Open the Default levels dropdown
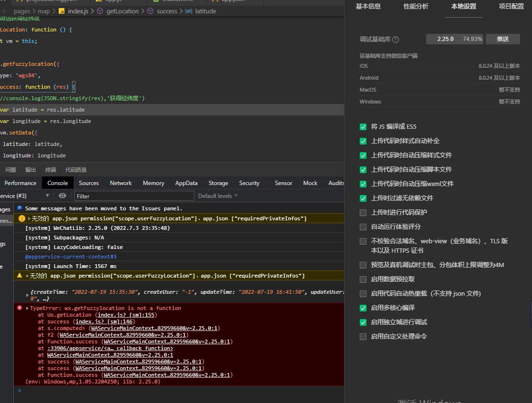This screenshot has height=403, width=532. (x=218, y=196)
